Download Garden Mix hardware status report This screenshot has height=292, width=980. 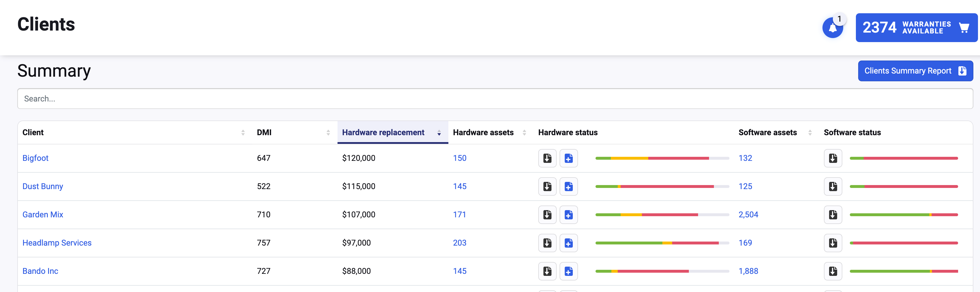coord(547,215)
